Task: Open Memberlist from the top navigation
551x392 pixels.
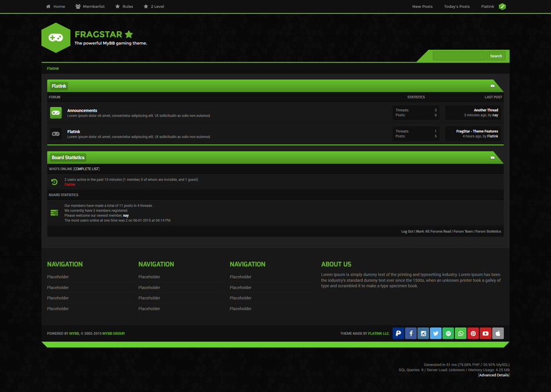Action: point(90,6)
